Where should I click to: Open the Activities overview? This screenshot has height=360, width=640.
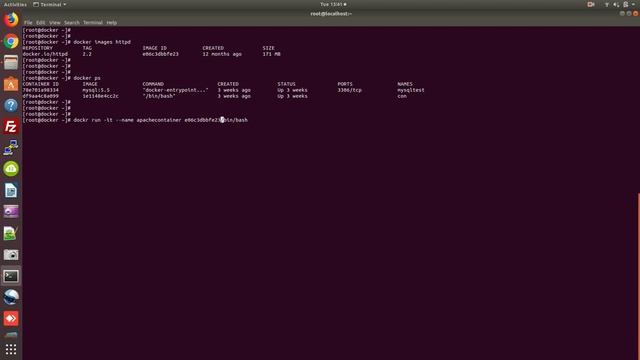pos(15,4)
